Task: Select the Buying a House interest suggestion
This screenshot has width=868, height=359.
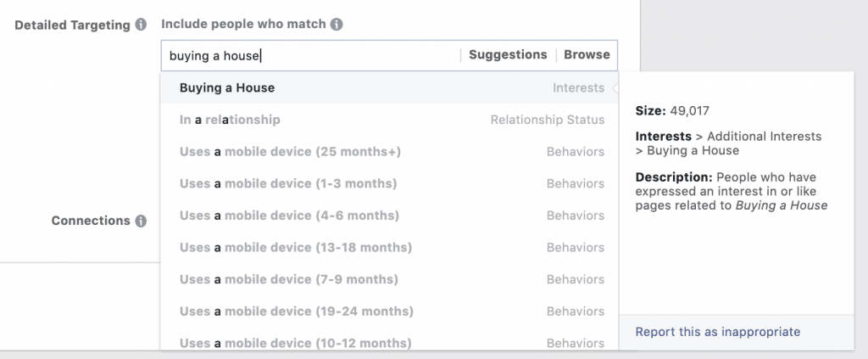Action: pos(390,88)
